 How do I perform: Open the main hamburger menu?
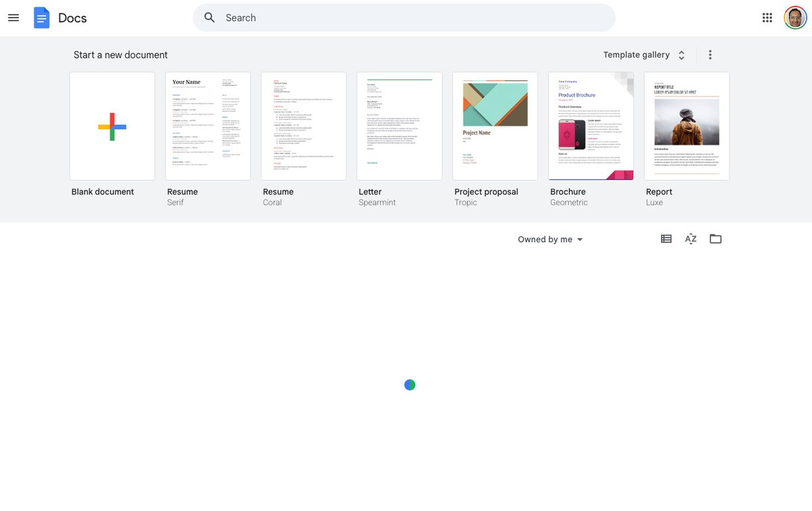tap(14, 18)
